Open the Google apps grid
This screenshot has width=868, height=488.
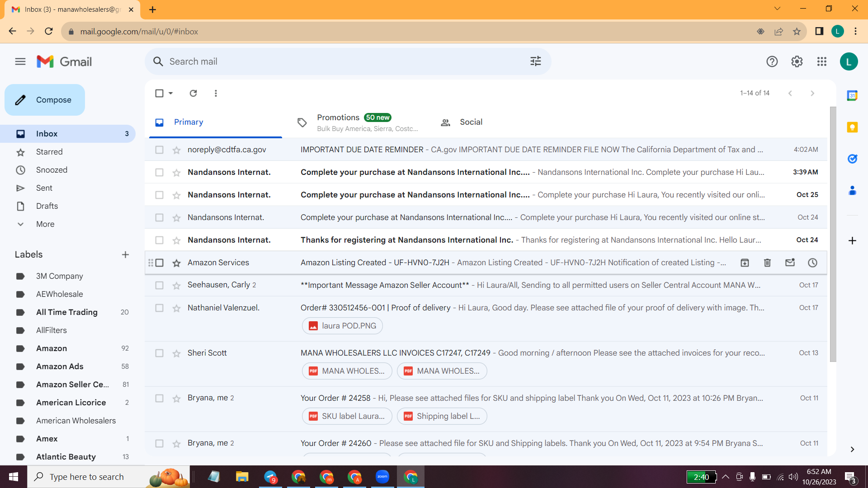click(x=822, y=61)
